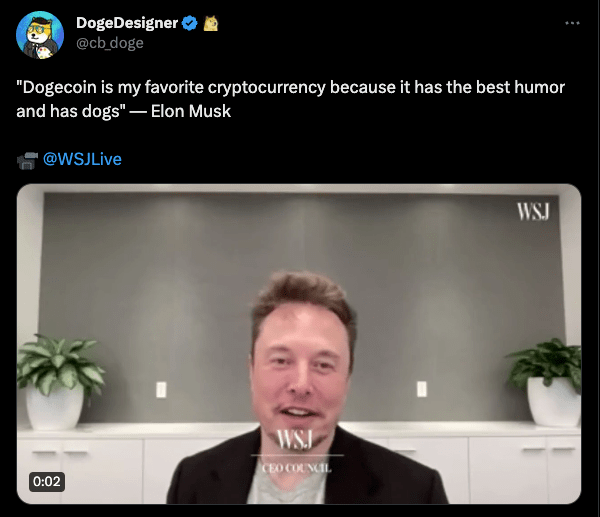This screenshot has width=600, height=517.
Task: Click the right wall outlet in the video
Action: [422, 389]
